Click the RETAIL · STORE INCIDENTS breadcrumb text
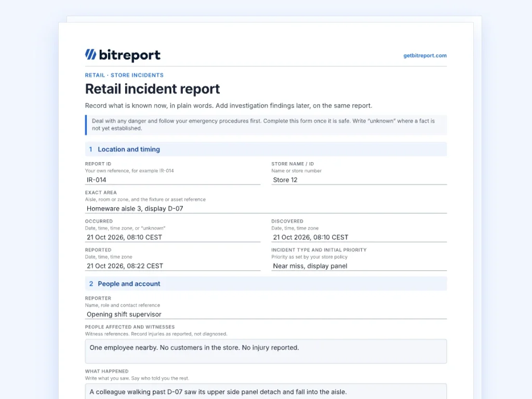The height and width of the screenshot is (399, 532). 124,75
